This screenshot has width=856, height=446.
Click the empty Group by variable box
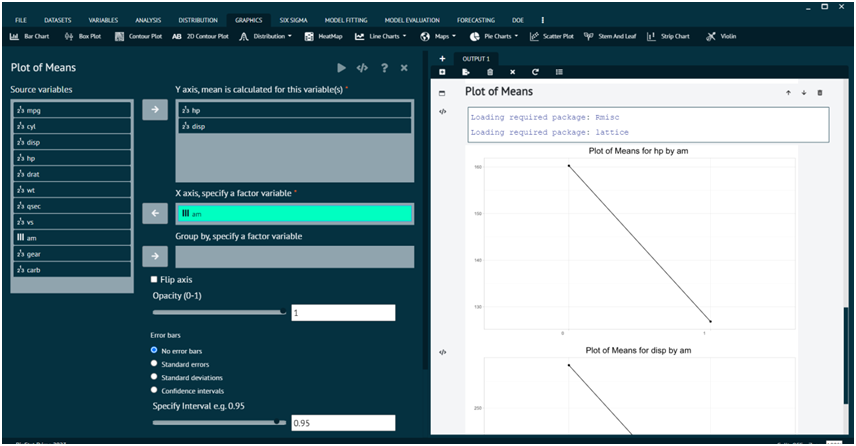[x=295, y=257]
